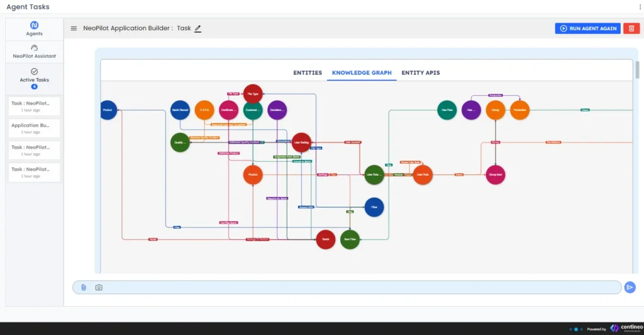Select the red User Setting node
644x335 pixels.
301,142
